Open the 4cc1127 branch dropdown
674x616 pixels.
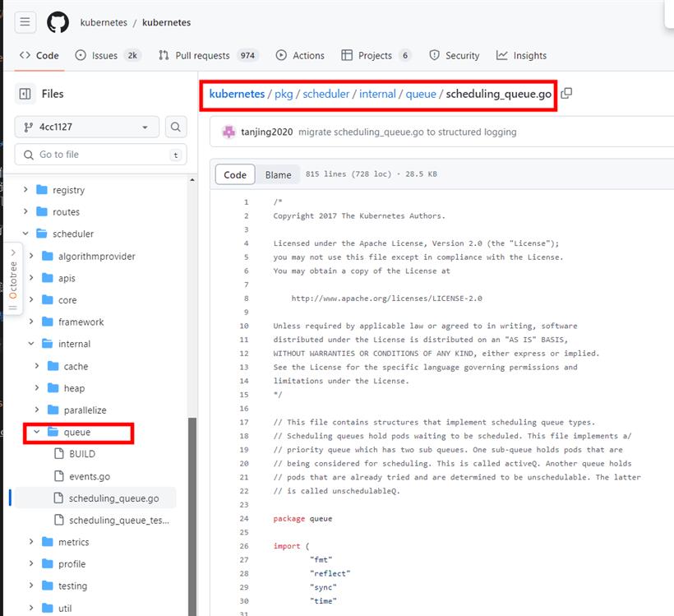87,127
